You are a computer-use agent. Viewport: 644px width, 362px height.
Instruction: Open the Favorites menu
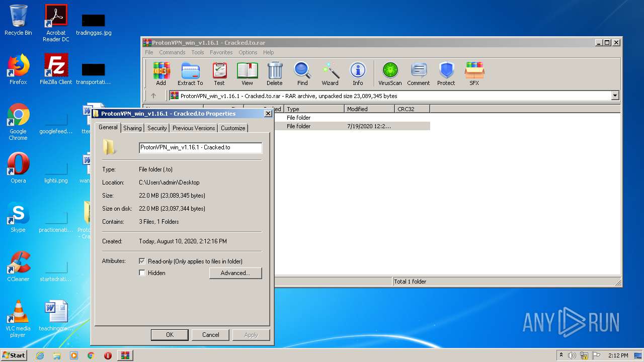tap(221, 52)
